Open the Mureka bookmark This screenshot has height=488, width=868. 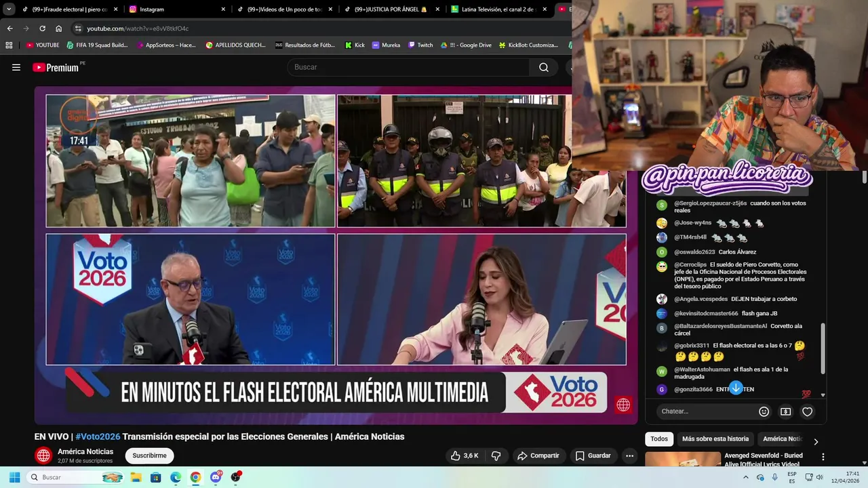click(x=386, y=45)
